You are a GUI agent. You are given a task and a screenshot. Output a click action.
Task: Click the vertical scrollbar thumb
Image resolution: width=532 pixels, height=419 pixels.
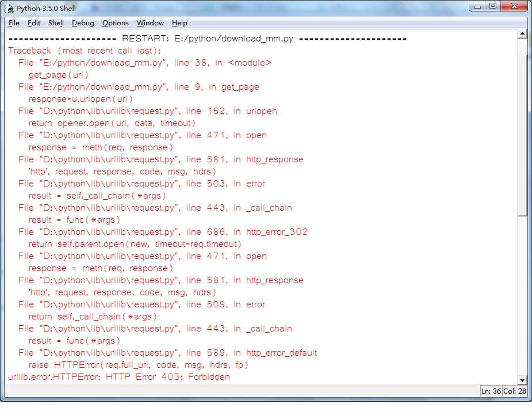(x=522, y=127)
